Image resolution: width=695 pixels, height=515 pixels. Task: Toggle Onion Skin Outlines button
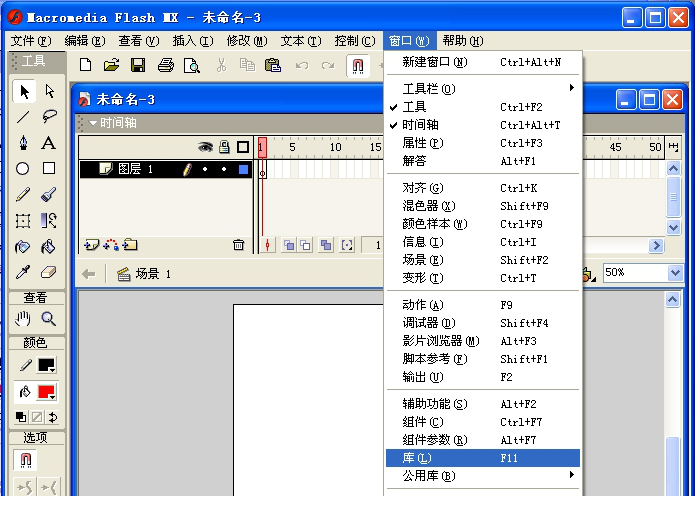pos(306,245)
